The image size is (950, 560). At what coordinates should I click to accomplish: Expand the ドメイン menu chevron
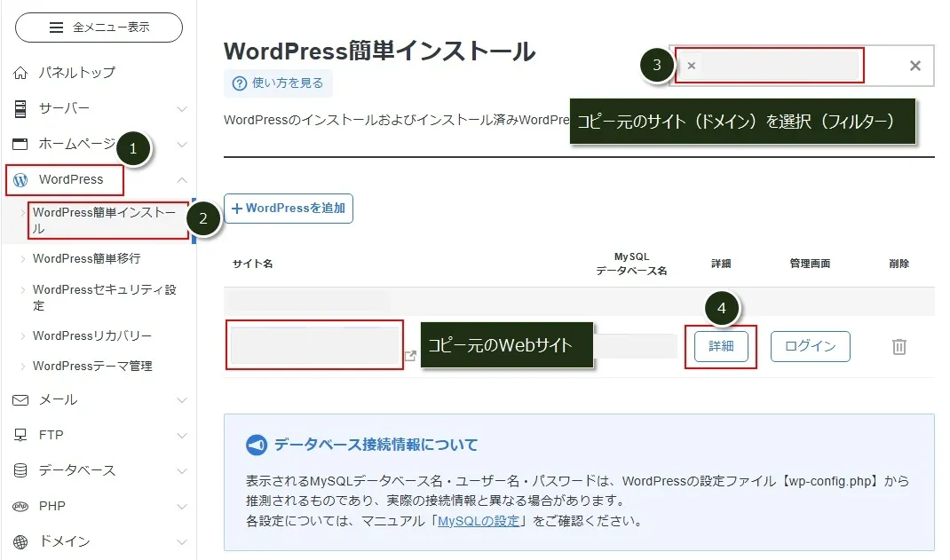pos(182,542)
